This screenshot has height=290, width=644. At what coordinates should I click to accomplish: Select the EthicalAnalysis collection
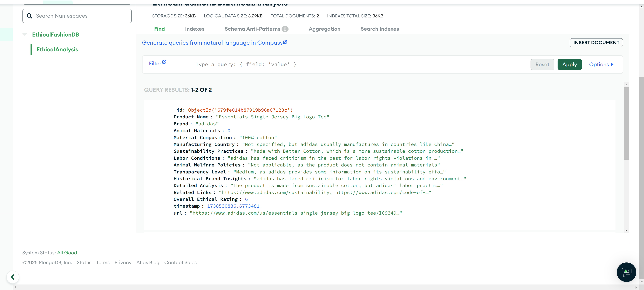57,49
